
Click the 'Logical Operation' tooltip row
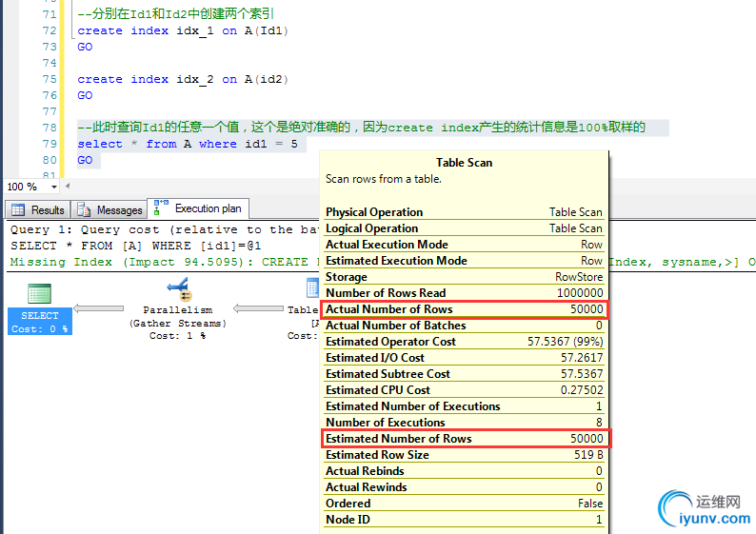tap(464, 228)
